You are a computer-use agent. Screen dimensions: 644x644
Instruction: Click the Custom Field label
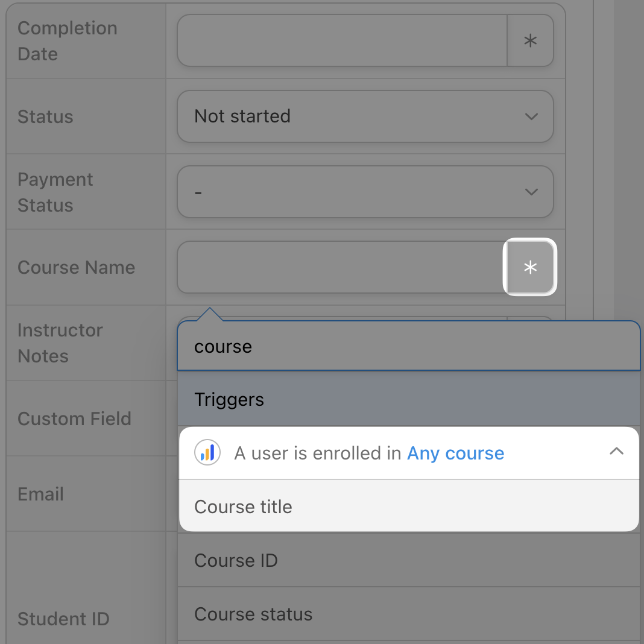tap(74, 418)
